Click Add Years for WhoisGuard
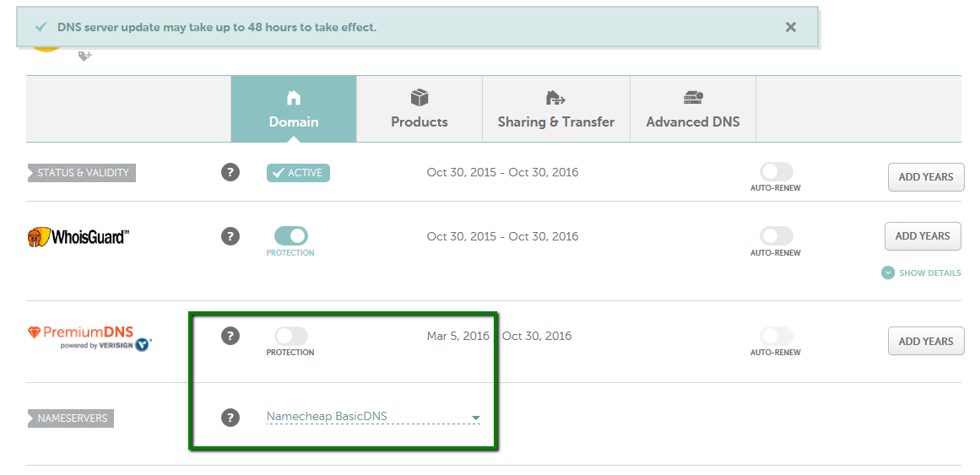This screenshot has width=980, height=475. coord(923,236)
